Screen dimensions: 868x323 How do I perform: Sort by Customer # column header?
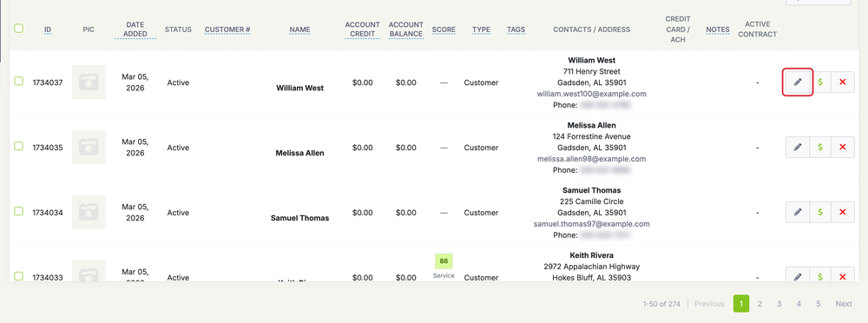(227, 30)
